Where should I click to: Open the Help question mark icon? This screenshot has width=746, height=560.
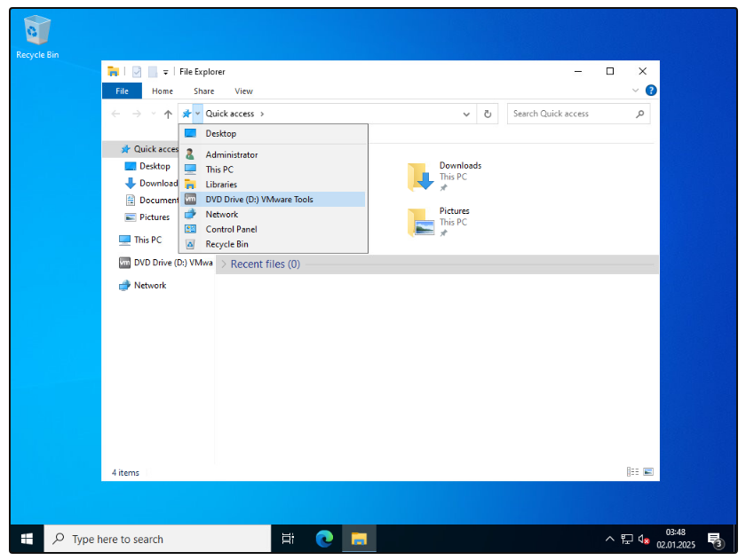[x=651, y=91]
